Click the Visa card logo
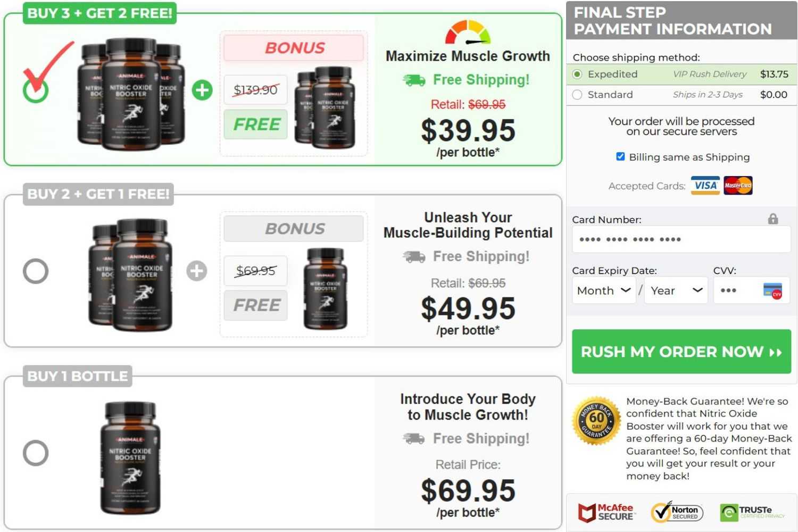Screen dimensions: 798x532 pyautogui.click(x=705, y=186)
